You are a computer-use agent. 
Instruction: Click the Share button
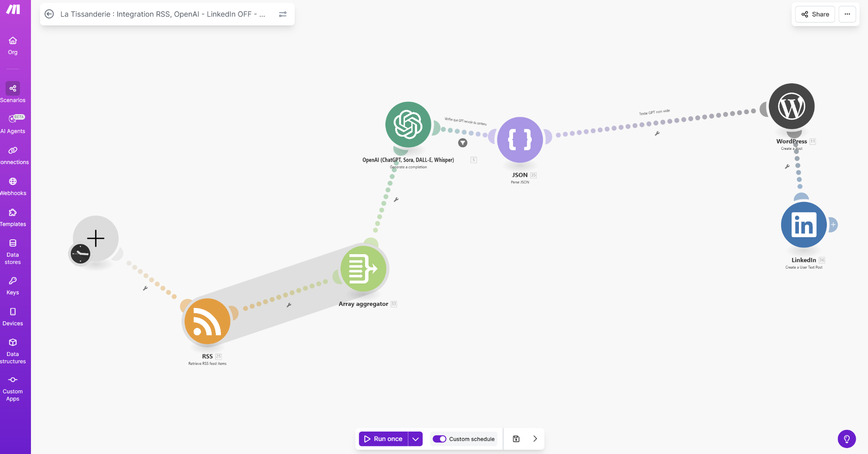[815, 14]
